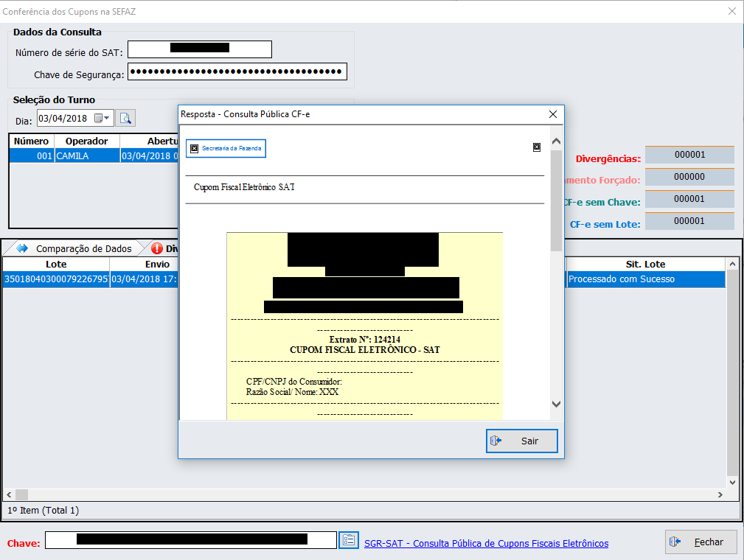
Task: Click the search icon beside the Dia date field
Action: [125, 118]
